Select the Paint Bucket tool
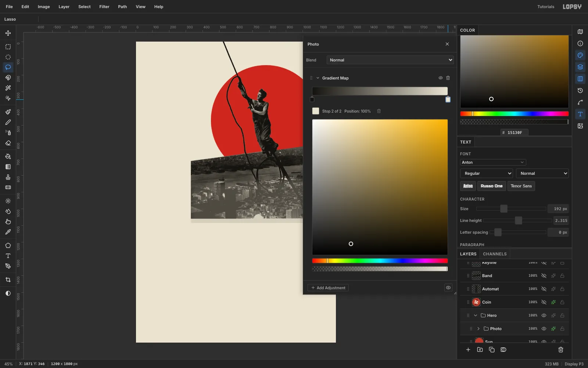Viewport: 588px width, 368px height. pos(8,156)
